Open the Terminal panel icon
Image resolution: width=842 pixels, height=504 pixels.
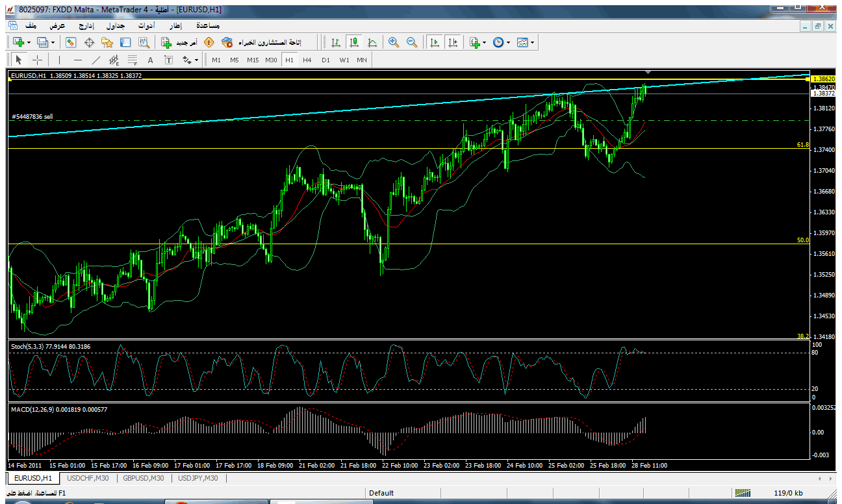point(125,42)
